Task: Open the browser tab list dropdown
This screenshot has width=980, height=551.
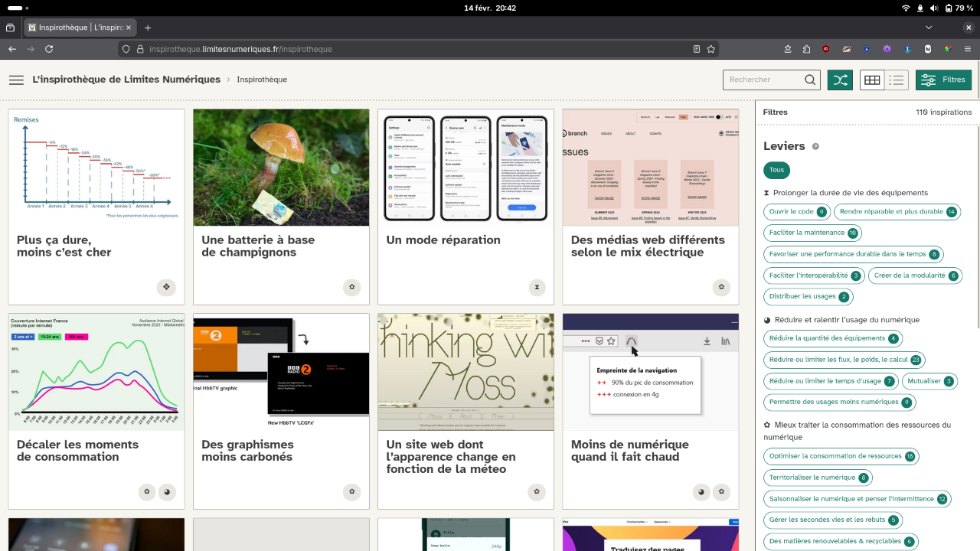Action: (x=929, y=28)
